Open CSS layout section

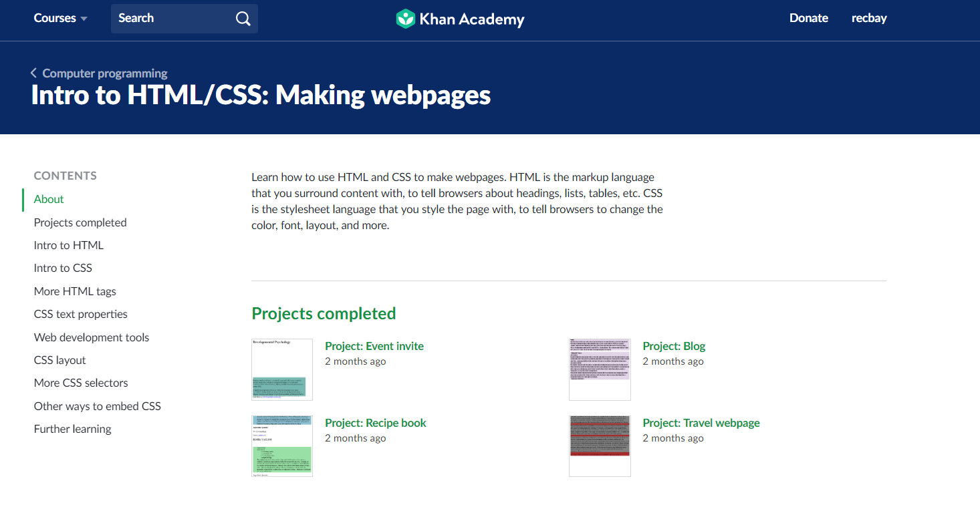60,360
